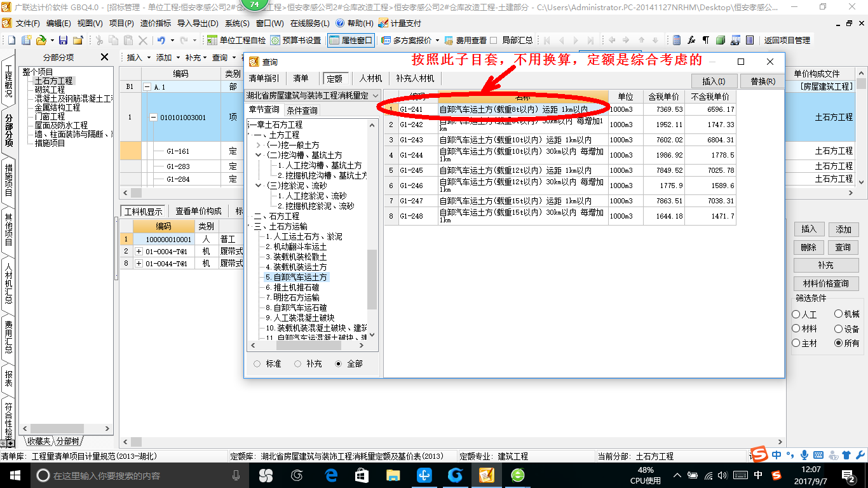Click the green 3D cube icon
868x488 pixels.
721,40
